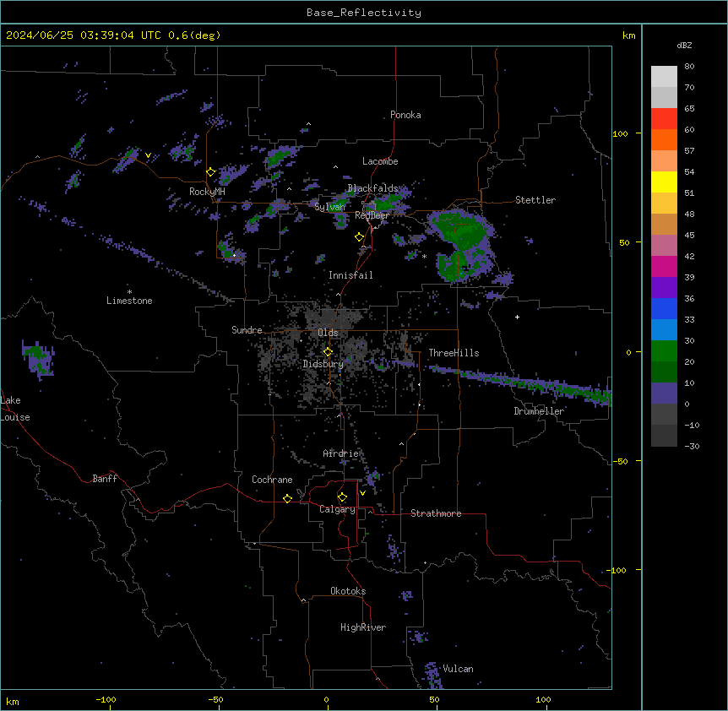728x711 pixels.
Task: Click the Calgary label
Action: coord(337,509)
